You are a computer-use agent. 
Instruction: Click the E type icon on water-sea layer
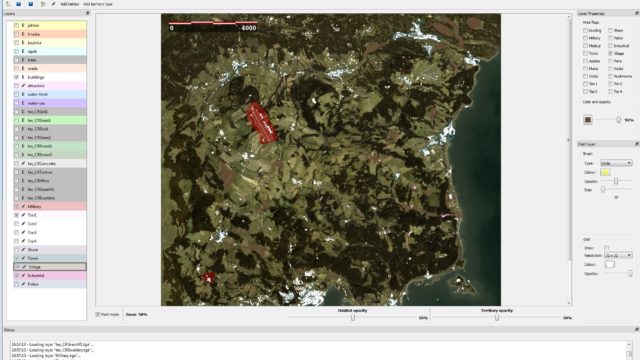click(23, 103)
